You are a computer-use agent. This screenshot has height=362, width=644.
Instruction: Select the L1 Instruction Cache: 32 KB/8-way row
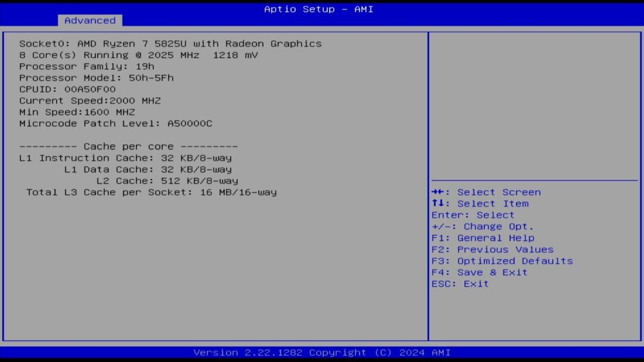125,158
